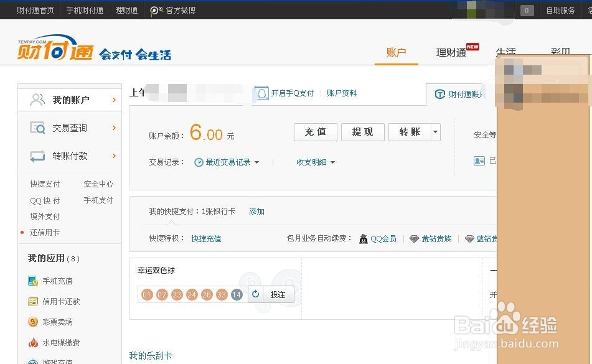Expand the arrow next to the 转账 button

(x=436, y=132)
